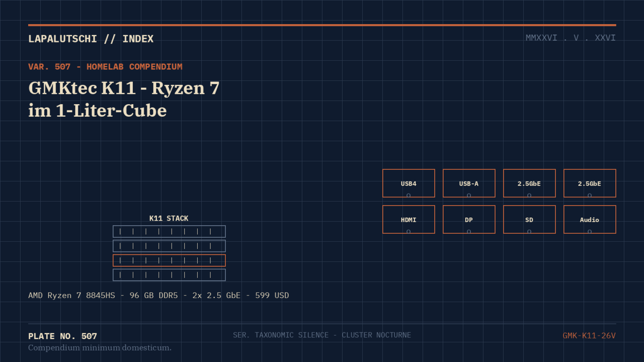Click the AMD Ryzen 7 8845HS spec line

(158, 295)
